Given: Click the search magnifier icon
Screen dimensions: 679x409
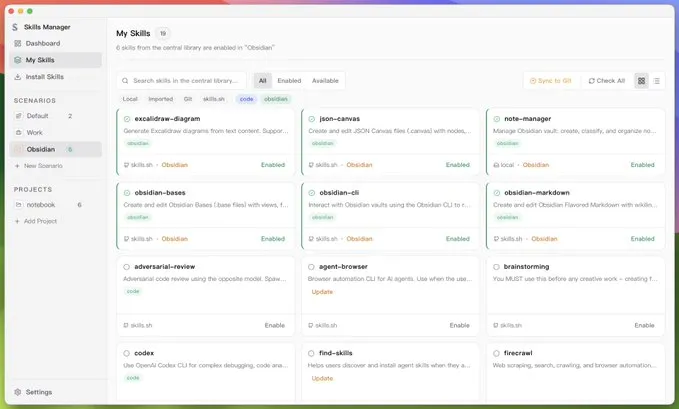Looking at the screenshot, I should 125,81.
